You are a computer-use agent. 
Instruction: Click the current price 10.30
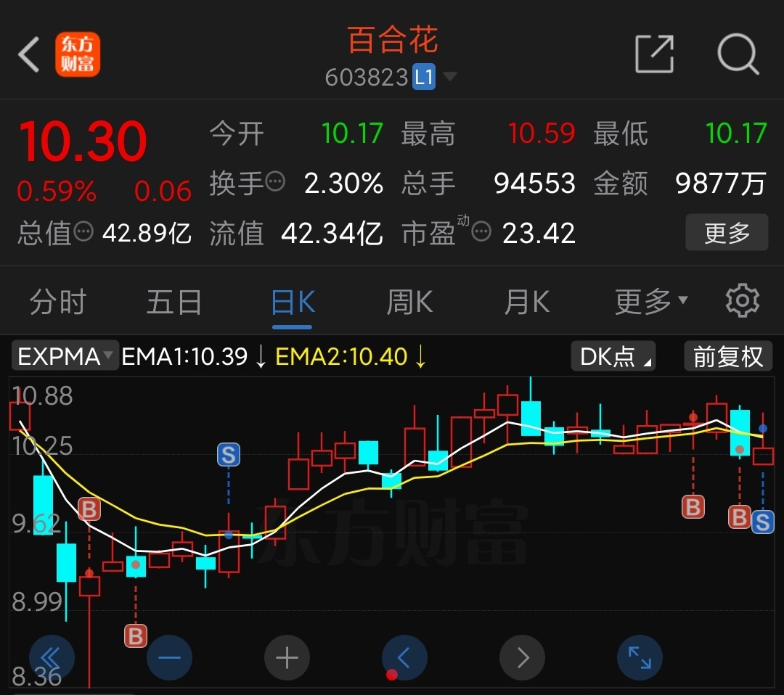pos(83,142)
